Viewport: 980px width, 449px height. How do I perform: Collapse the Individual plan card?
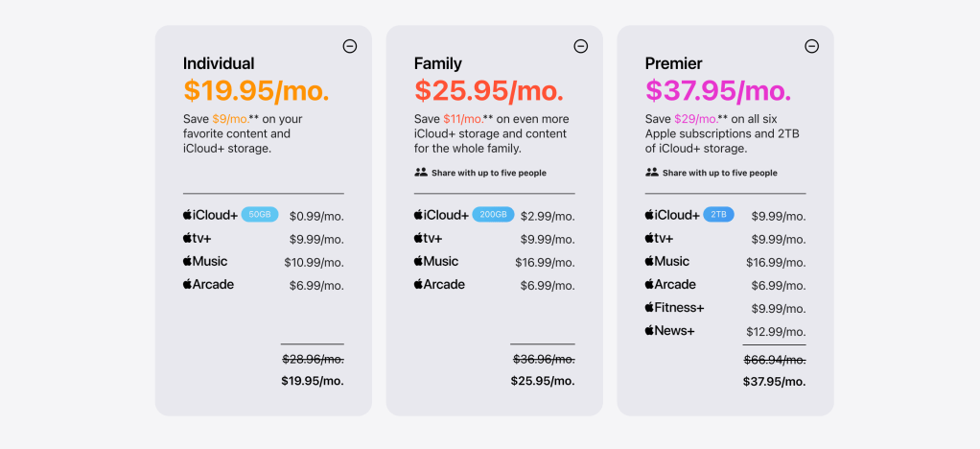pos(350,46)
